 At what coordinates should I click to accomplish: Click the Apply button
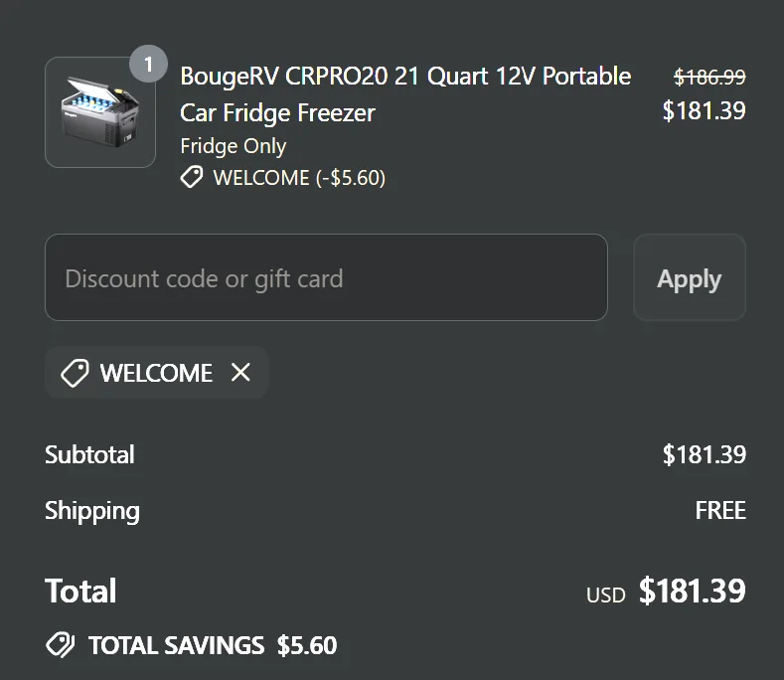click(690, 277)
